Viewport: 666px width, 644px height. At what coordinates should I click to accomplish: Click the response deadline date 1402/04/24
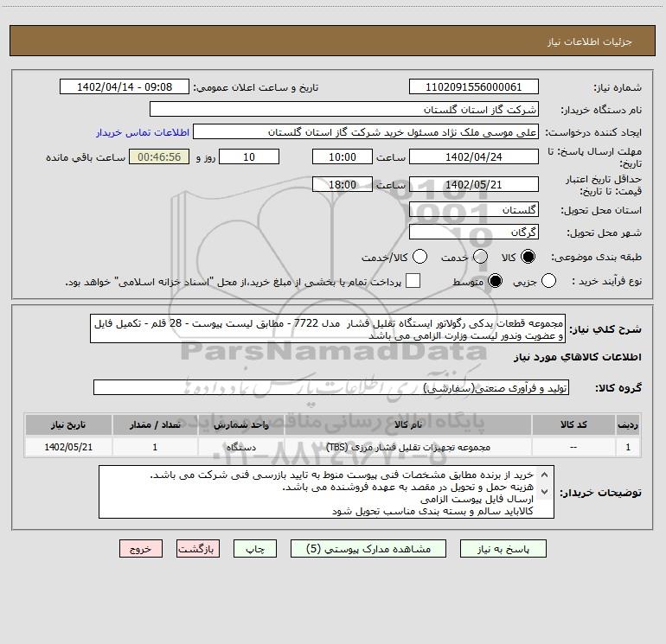474,156
